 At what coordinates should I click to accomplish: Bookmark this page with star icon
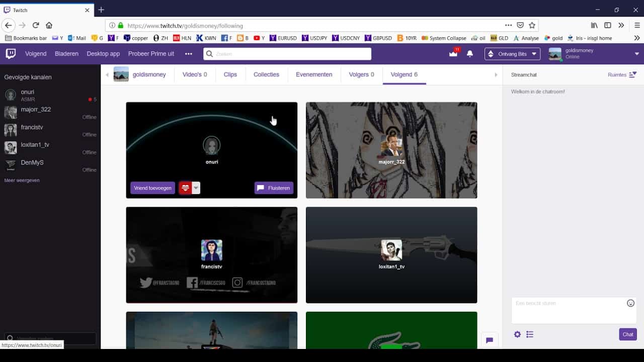click(x=532, y=25)
